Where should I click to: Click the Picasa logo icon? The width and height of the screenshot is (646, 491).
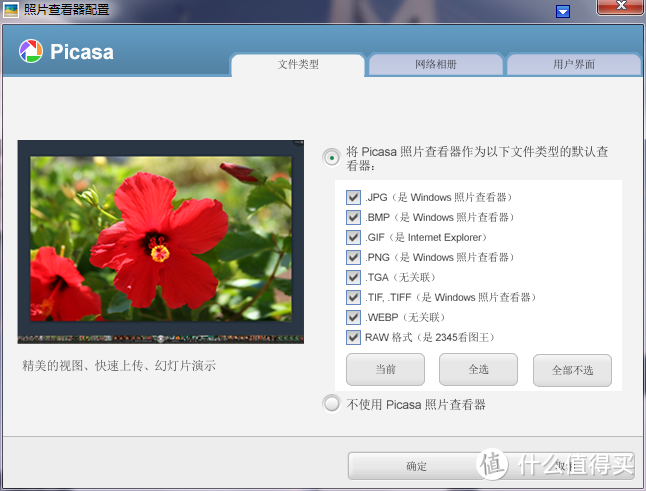[31, 51]
